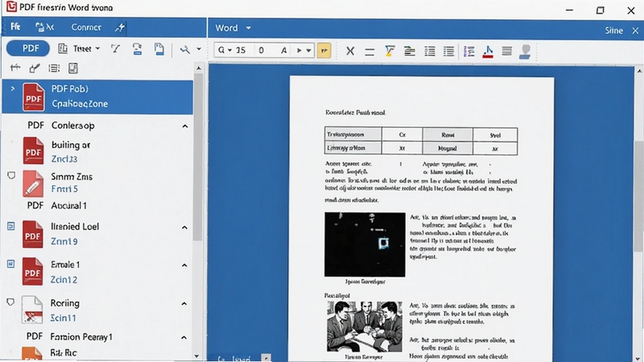Click the X clear formatting icon

(350, 51)
